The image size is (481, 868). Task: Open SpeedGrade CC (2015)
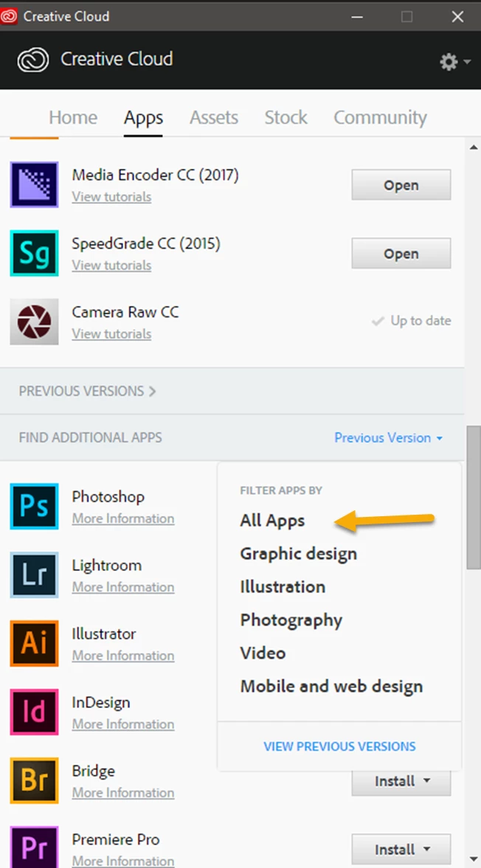click(x=401, y=254)
